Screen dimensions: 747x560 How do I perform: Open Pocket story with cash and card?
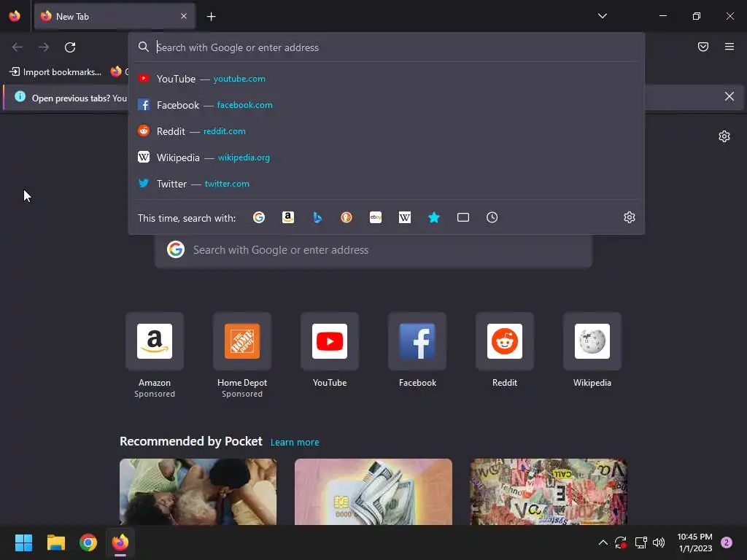(373, 492)
